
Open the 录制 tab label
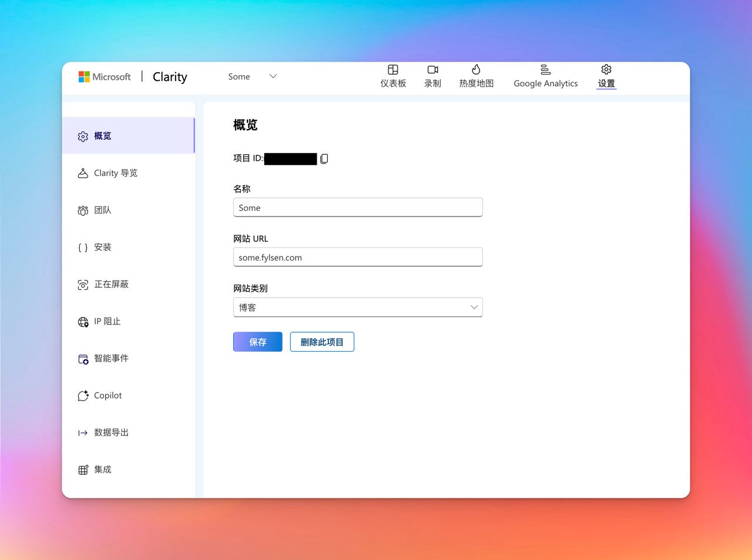point(433,83)
